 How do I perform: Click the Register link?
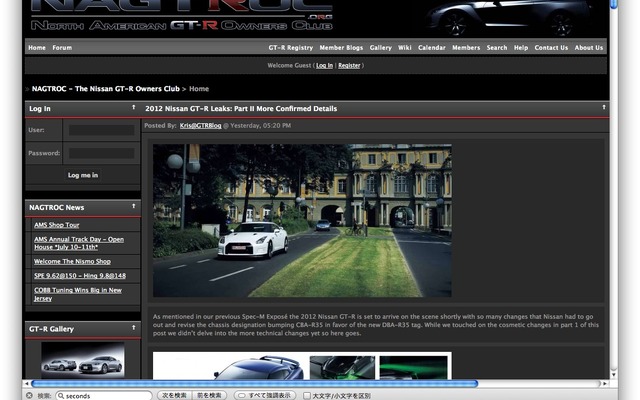(x=349, y=65)
